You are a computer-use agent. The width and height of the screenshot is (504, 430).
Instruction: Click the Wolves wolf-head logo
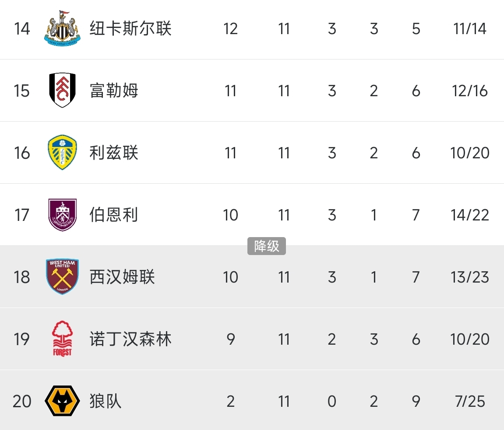[63, 401]
